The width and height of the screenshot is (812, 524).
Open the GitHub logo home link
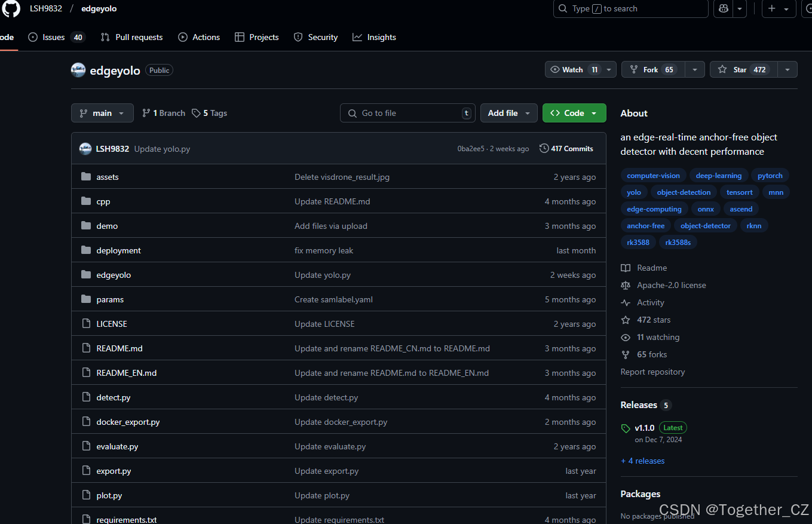click(x=11, y=8)
